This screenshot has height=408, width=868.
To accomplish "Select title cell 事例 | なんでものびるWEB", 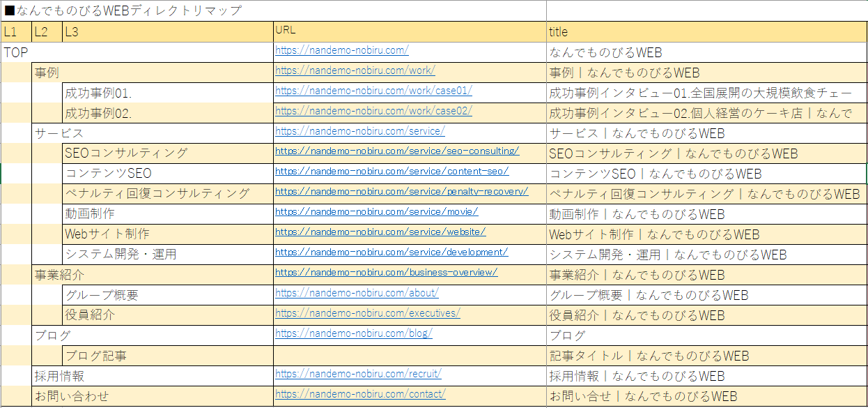I will tap(707, 73).
